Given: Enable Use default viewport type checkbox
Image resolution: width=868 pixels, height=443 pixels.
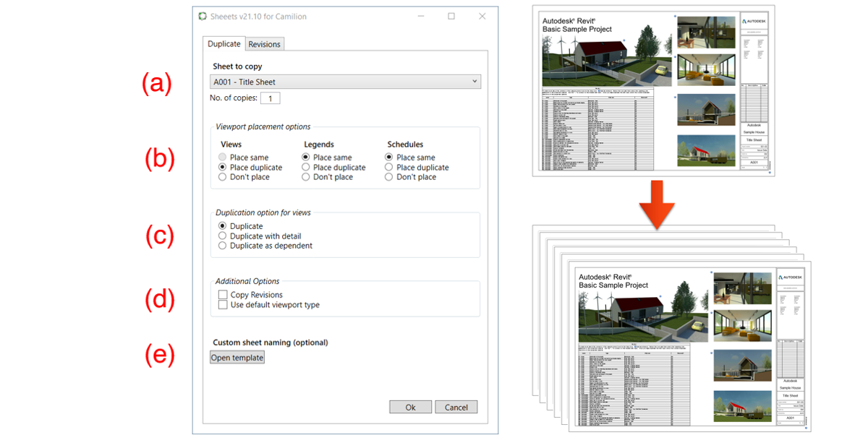Looking at the screenshot, I should tap(223, 305).
